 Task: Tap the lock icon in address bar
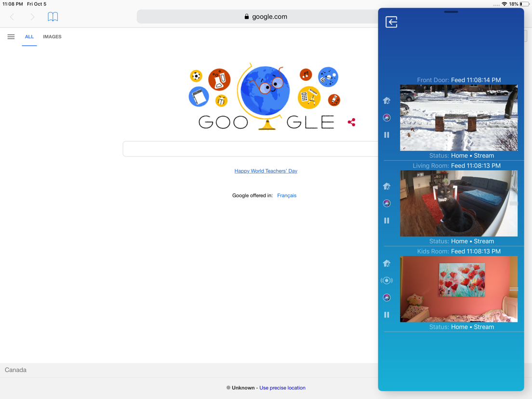pos(247,16)
